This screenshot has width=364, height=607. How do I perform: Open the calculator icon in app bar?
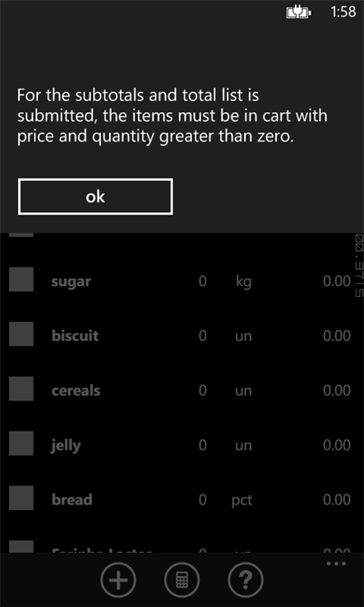(x=182, y=581)
